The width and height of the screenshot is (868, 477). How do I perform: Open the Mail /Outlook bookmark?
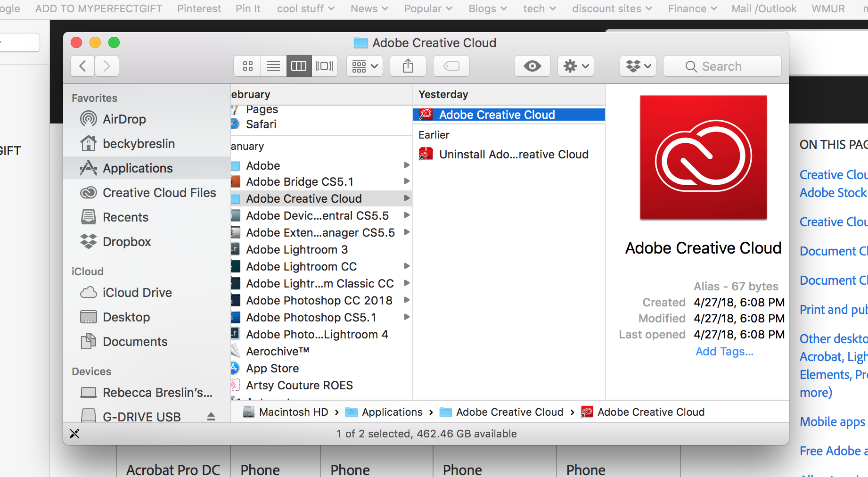[764, 8]
